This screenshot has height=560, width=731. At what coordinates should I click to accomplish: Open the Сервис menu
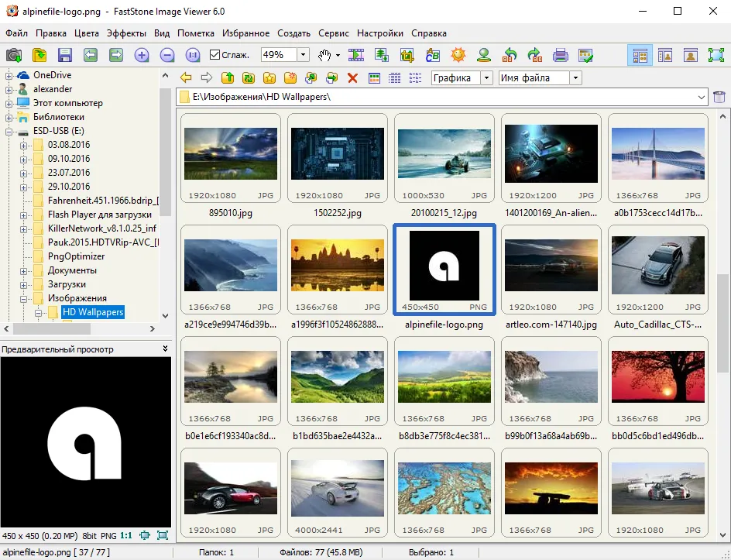pyautogui.click(x=333, y=33)
